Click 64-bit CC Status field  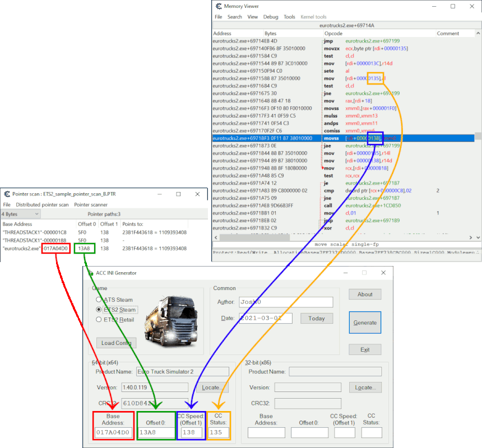tap(219, 432)
